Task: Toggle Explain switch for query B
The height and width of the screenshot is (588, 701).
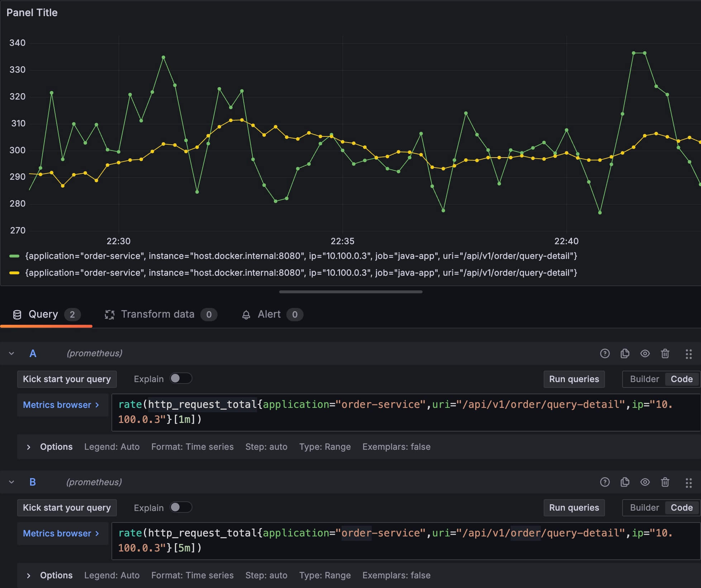Action: point(181,507)
